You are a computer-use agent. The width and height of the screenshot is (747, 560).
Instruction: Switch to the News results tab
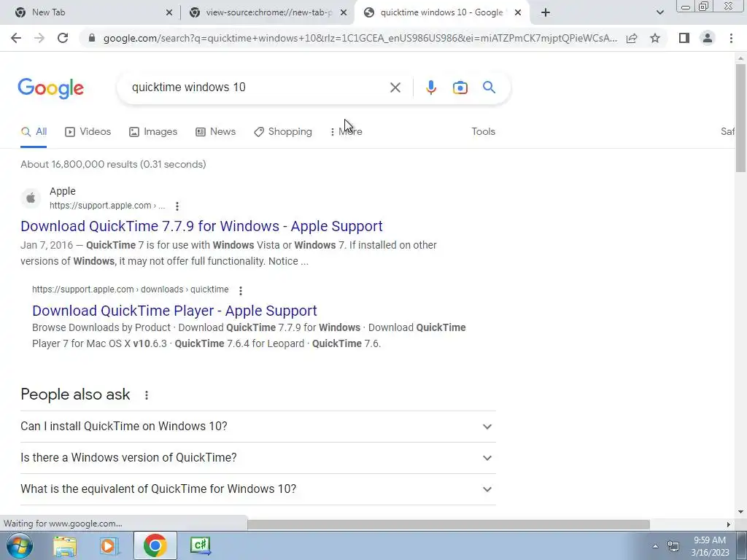pos(216,132)
